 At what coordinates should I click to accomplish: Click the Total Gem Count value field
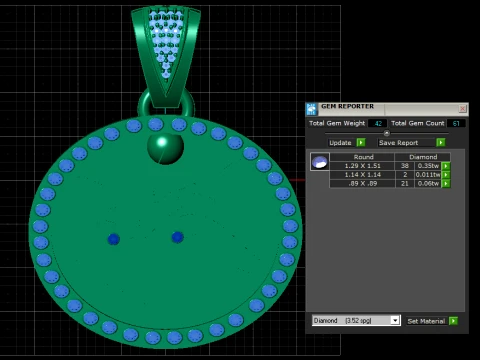pos(456,123)
